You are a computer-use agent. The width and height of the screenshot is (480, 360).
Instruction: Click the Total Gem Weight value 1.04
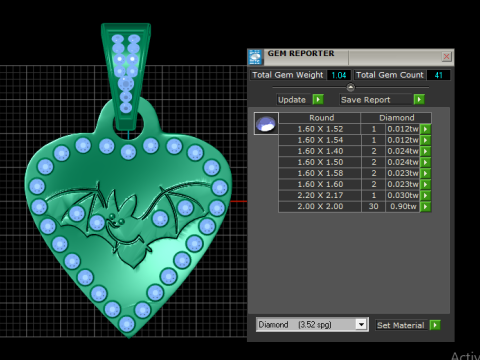339,75
